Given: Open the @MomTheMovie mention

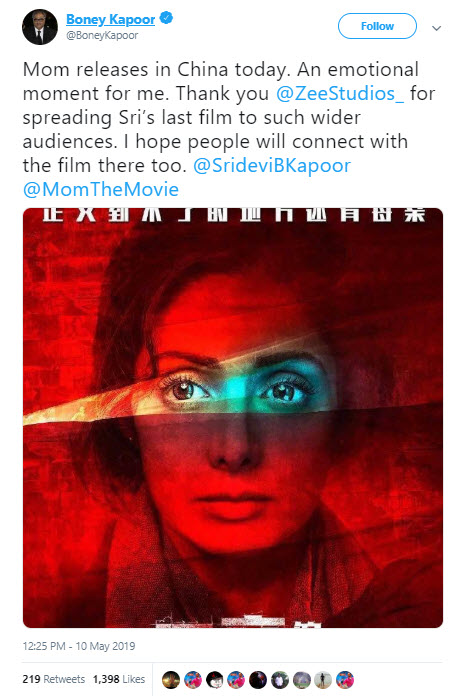Looking at the screenshot, I should (101, 190).
